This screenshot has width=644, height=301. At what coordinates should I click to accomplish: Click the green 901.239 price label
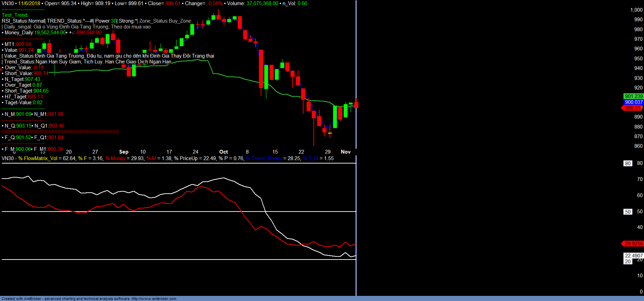coord(633,96)
